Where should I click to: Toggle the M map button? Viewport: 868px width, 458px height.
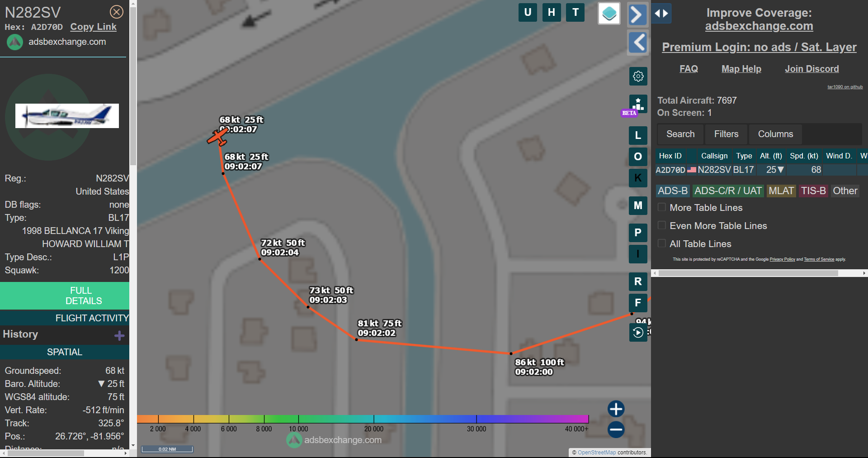pyautogui.click(x=638, y=205)
